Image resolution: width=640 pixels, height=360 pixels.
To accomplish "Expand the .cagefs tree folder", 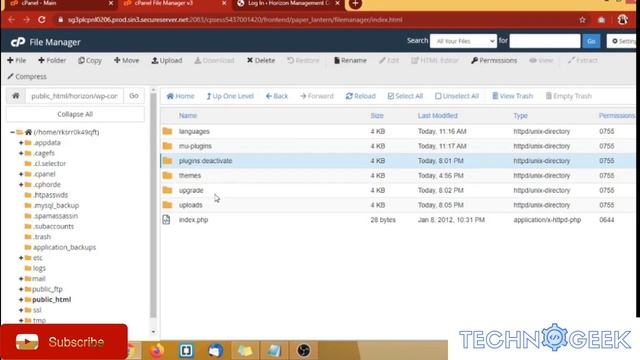I will point(21,153).
